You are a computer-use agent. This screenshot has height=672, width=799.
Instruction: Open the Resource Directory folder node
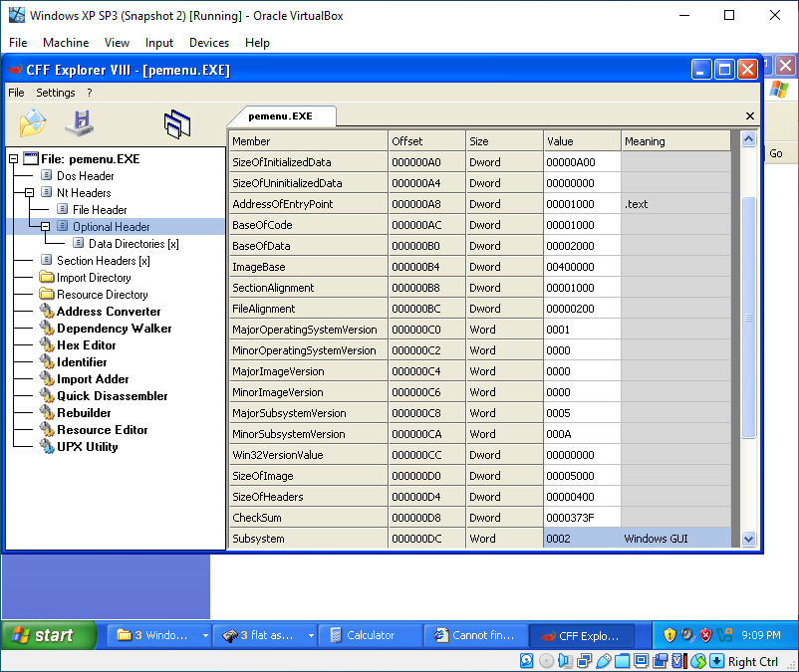point(102,295)
